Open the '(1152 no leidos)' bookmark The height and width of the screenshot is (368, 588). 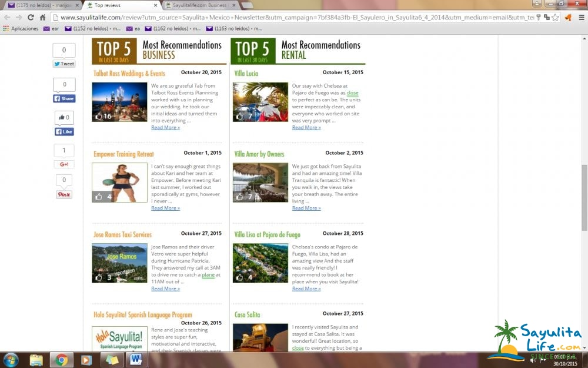[93, 28]
